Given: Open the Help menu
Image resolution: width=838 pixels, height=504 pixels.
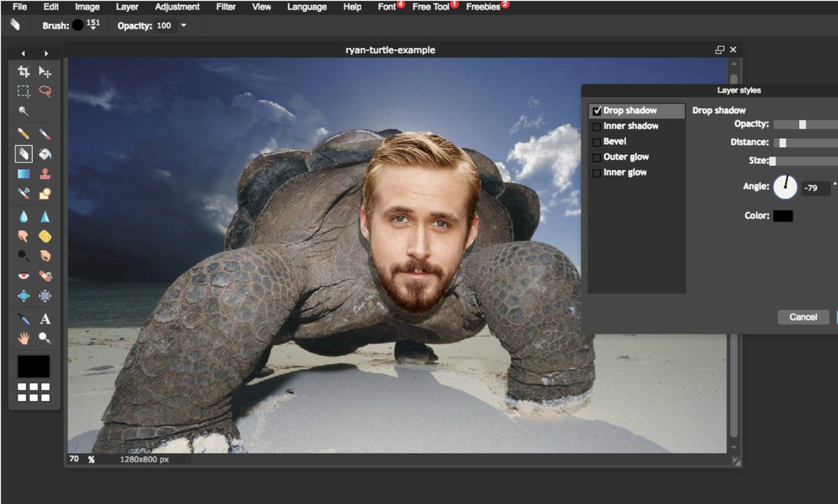Looking at the screenshot, I should click(353, 7).
